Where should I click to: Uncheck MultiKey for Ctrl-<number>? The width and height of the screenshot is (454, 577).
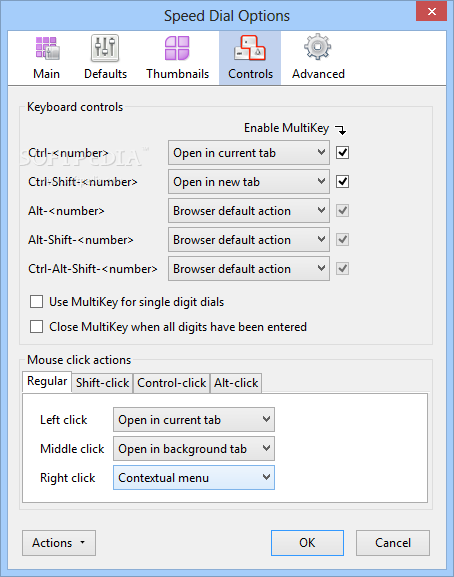coord(343,152)
